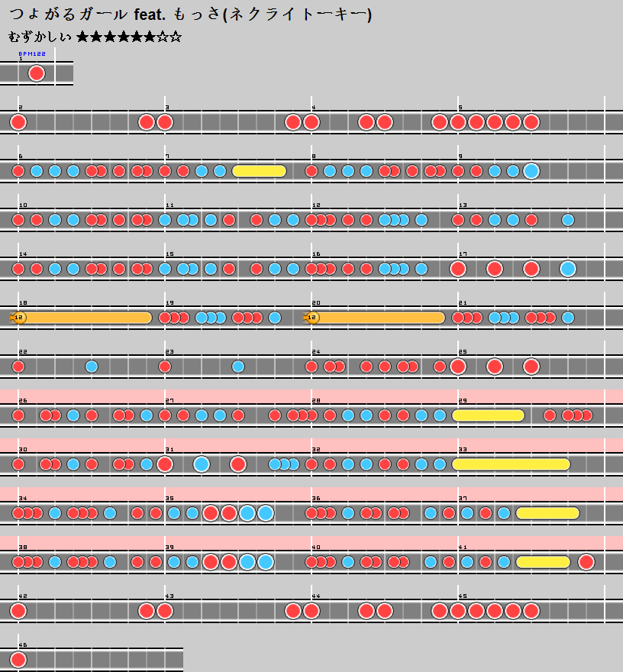The height and width of the screenshot is (672, 623).
Task: Click the yellow drumroll bar in measure 29
Action: pyautogui.click(x=489, y=415)
